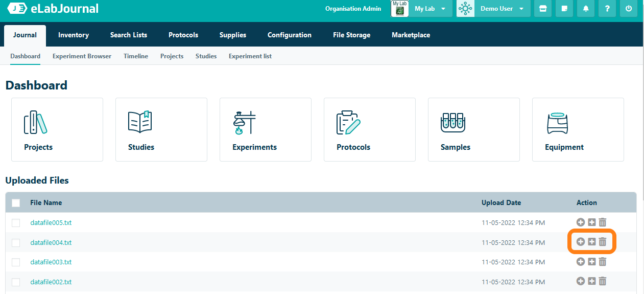The width and height of the screenshot is (644, 294).
Task: Open the Experiment Browser sub-tab
Action: pyautogui.click(x=82, y=56)
